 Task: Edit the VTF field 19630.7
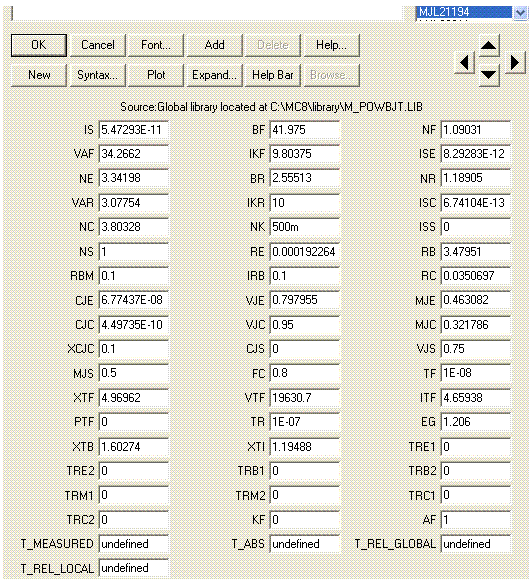click(305, 398)
